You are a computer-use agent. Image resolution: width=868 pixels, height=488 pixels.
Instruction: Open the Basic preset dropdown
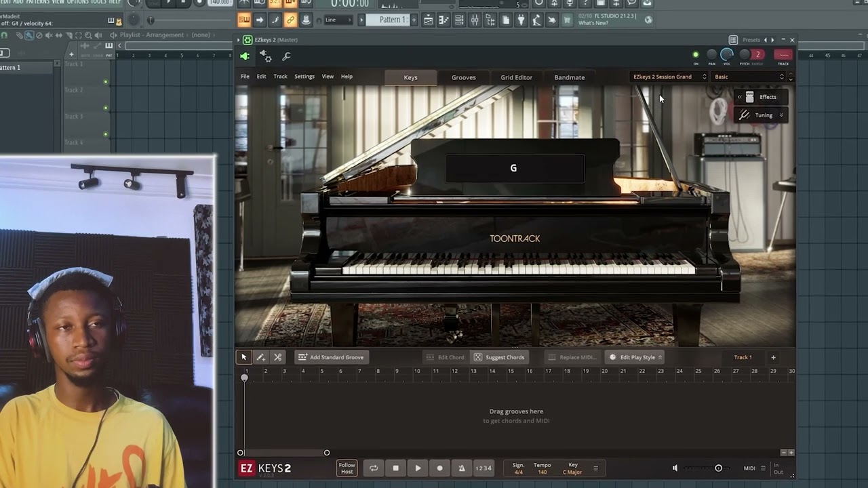(x=750, y=77)
